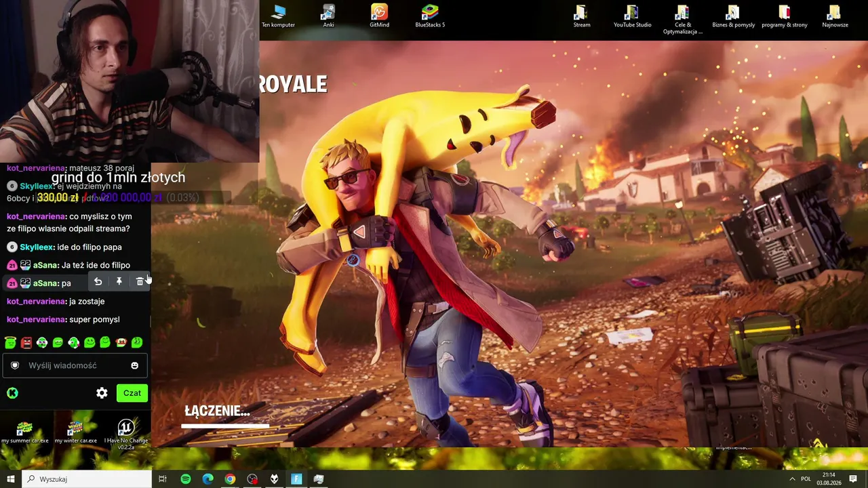The width and height of the screenshot is (868, 488).
Task: Insert the angry red emote
Action: [x=26, y=342]
